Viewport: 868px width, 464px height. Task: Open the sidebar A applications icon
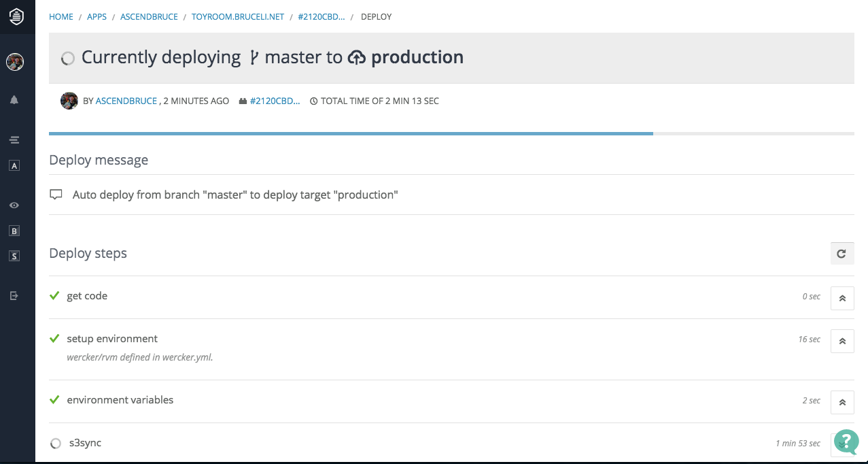point(14,165)
